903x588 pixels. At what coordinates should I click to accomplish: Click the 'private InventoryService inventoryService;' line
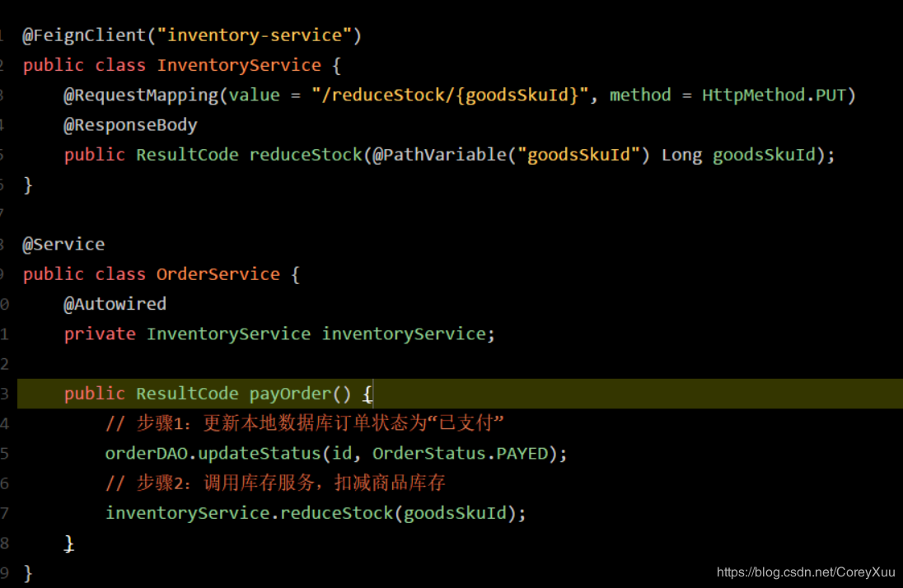click(279, 334)
